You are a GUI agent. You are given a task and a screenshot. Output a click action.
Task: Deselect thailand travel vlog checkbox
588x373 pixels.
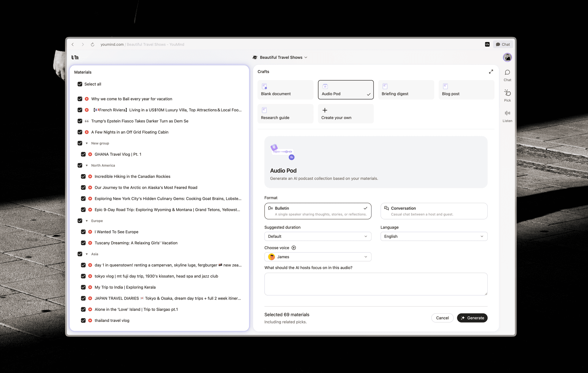pos(83,321)
